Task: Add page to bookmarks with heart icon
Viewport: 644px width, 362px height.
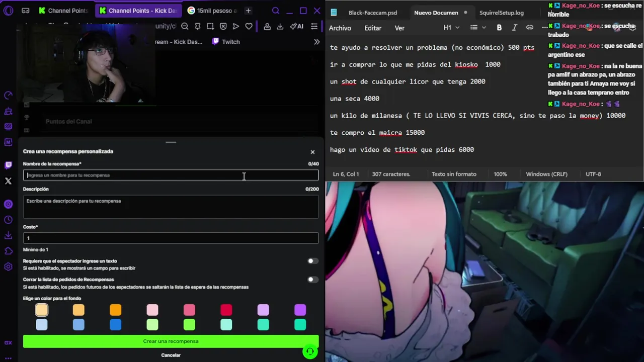Action: (249, 26)
